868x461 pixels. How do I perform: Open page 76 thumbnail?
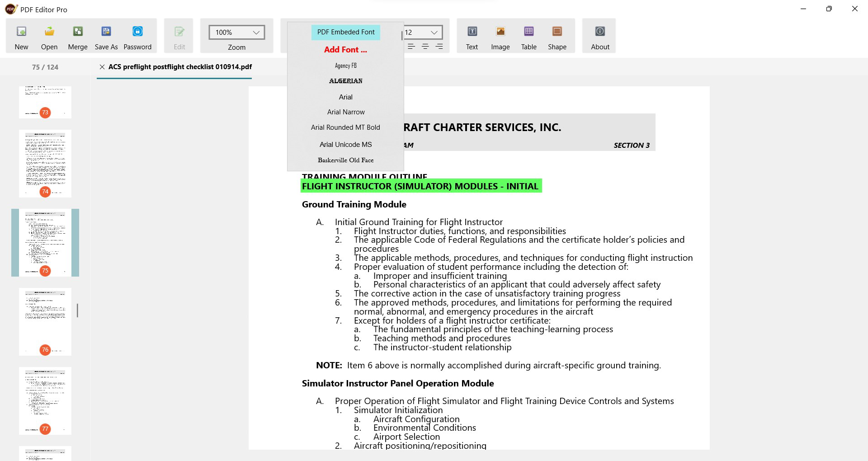(x=45, y=322)
